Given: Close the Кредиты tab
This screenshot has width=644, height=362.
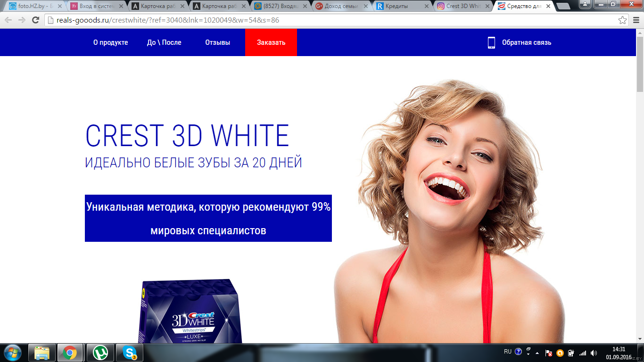Looking at the screenshot, I should pyautogui.click(x=426, y=6).
